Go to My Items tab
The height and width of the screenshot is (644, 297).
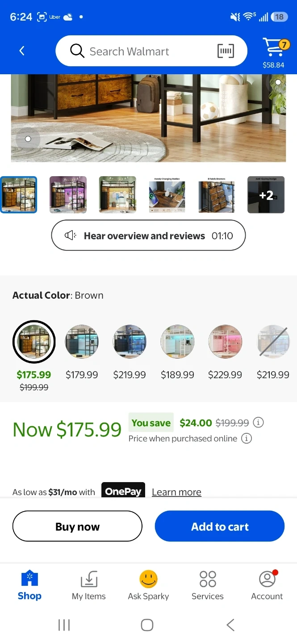[89, 585]
